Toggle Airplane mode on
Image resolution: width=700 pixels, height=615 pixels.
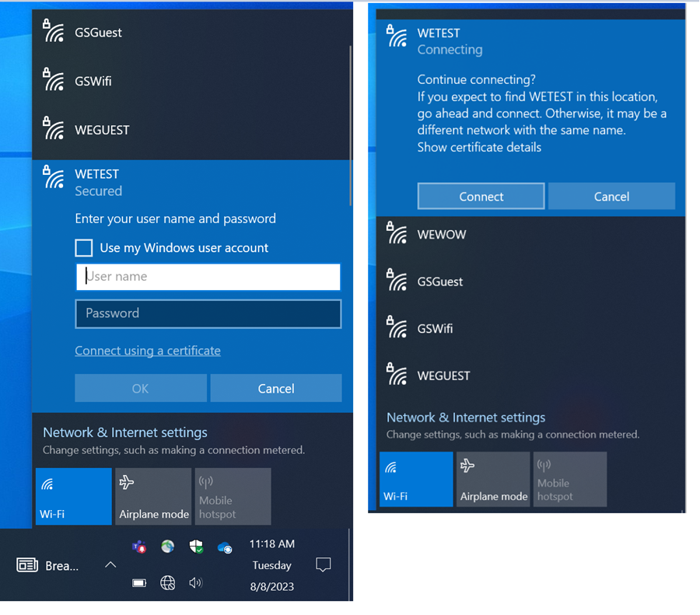(x=153, y=496)
